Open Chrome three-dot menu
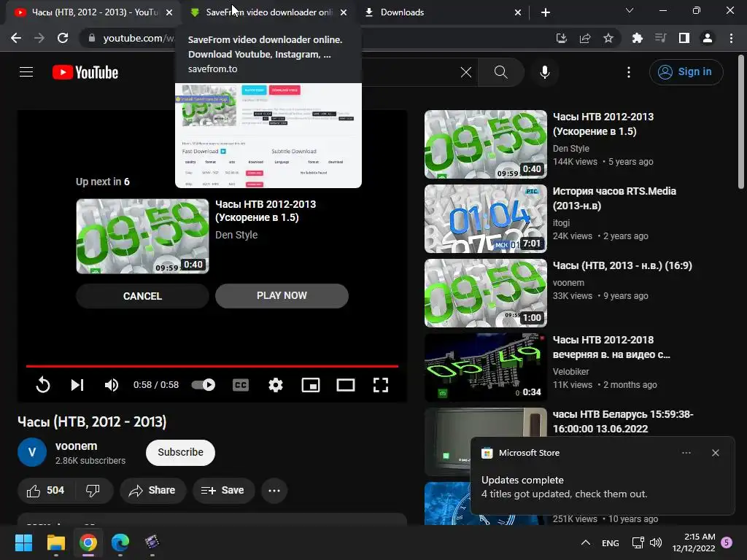This screenshot has width=747, height=560. tap(731, 38)
